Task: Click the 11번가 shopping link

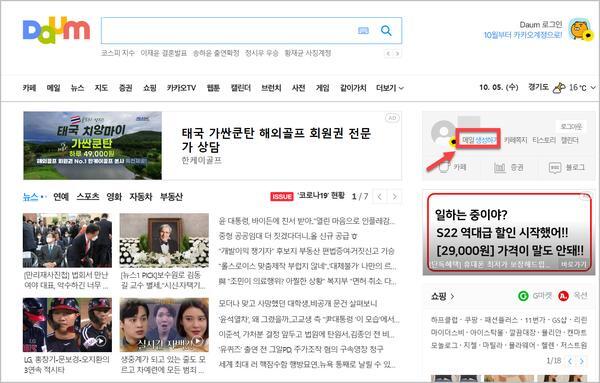Action: pyautogui.click(x=535, y=320)
